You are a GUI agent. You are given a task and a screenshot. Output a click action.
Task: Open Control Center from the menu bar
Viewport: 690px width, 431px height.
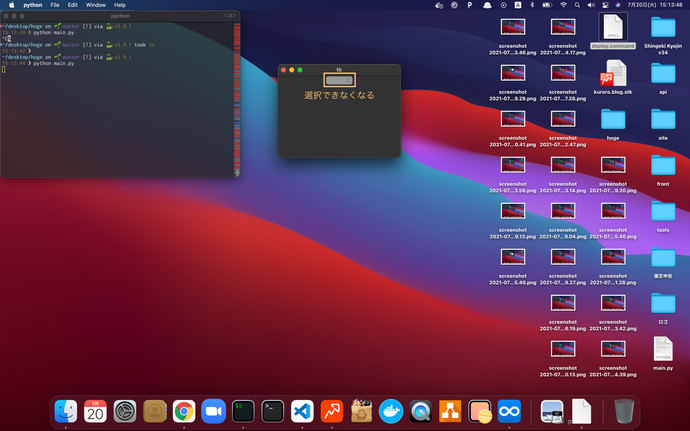[x=605, y=5]
